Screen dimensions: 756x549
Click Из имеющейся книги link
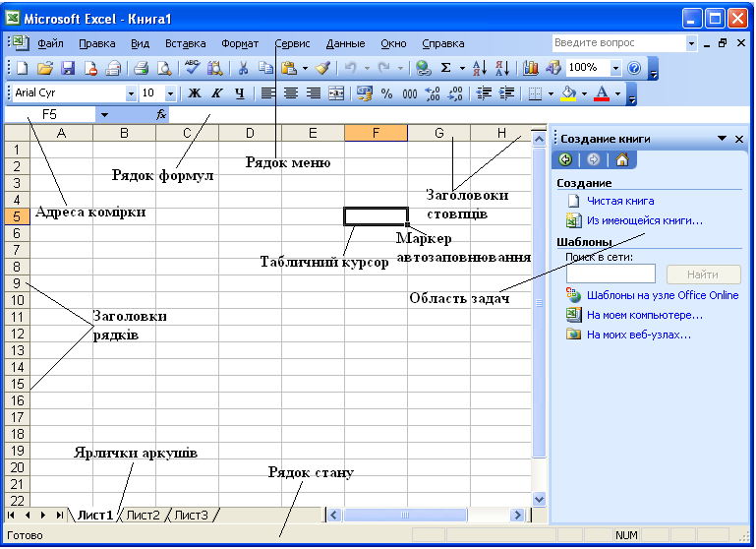[645, 220]
